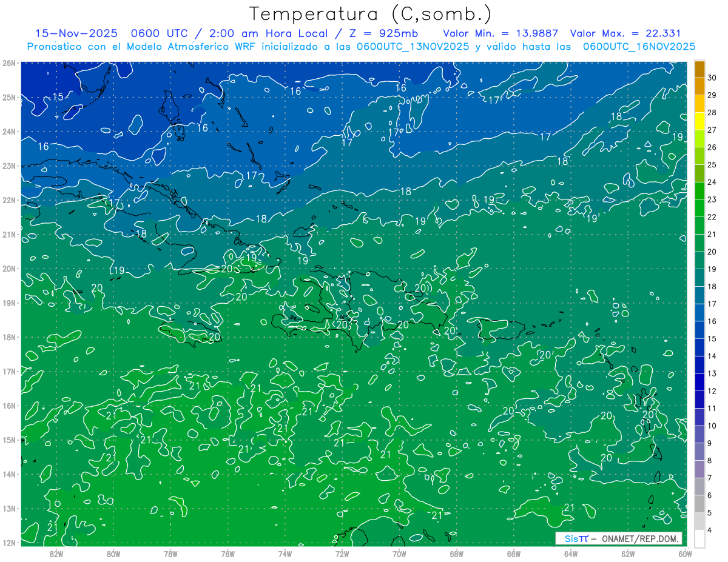Viewport: 728px width, 562px height.
Task: Click the '24' label on the color scale
Action: coord(712,182)
